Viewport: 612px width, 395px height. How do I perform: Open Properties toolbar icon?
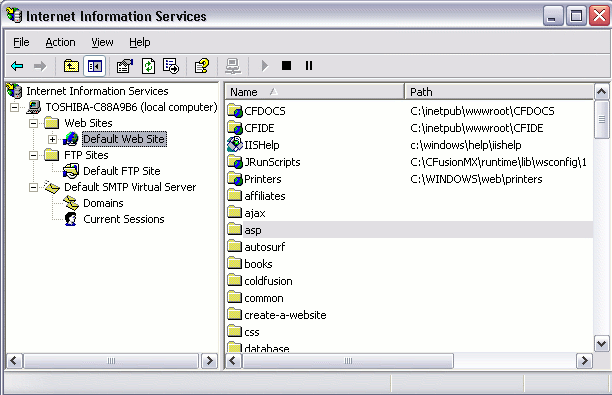coord(125,66)
